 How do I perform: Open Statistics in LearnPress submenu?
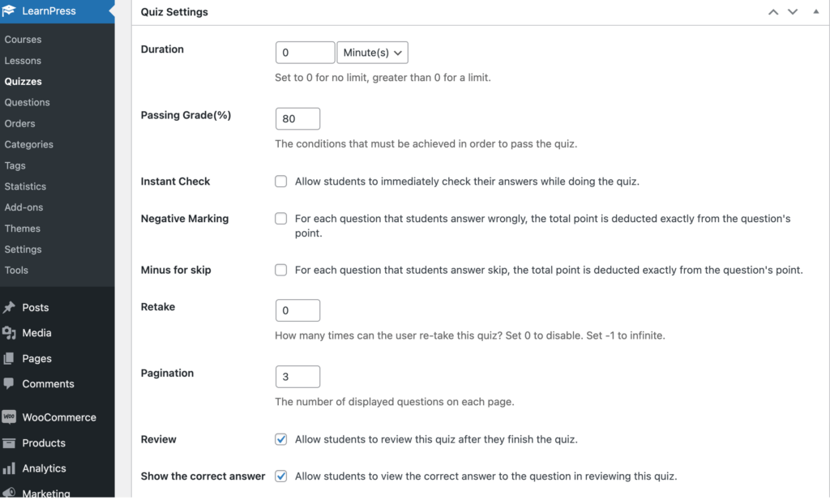point(25,186)
